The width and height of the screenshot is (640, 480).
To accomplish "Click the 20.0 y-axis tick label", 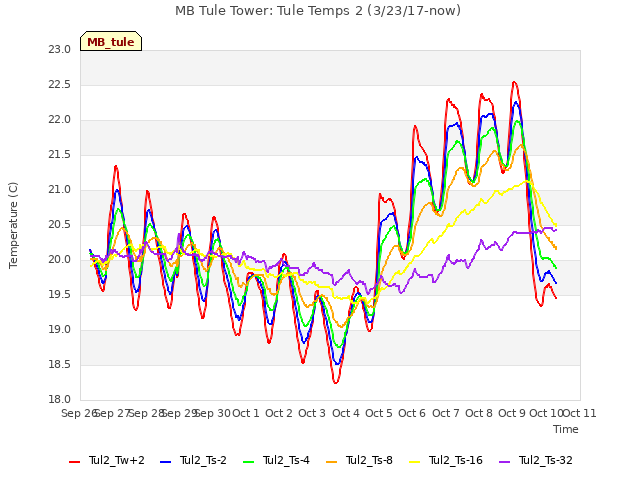I will pos(60,260).
